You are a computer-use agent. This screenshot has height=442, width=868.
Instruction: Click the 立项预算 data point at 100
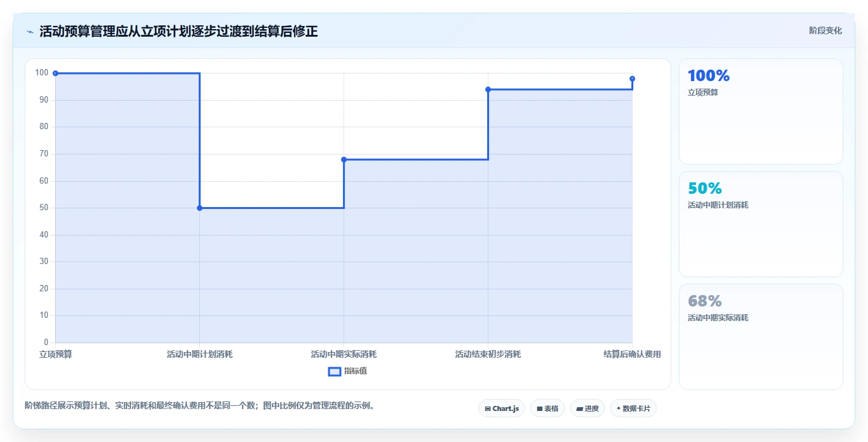56,73
